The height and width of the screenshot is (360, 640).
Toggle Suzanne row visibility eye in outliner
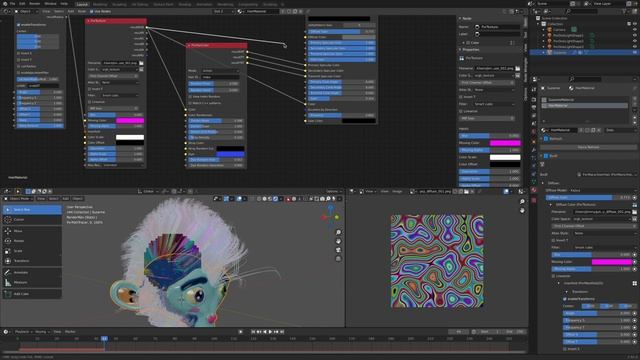click(635, 53)
